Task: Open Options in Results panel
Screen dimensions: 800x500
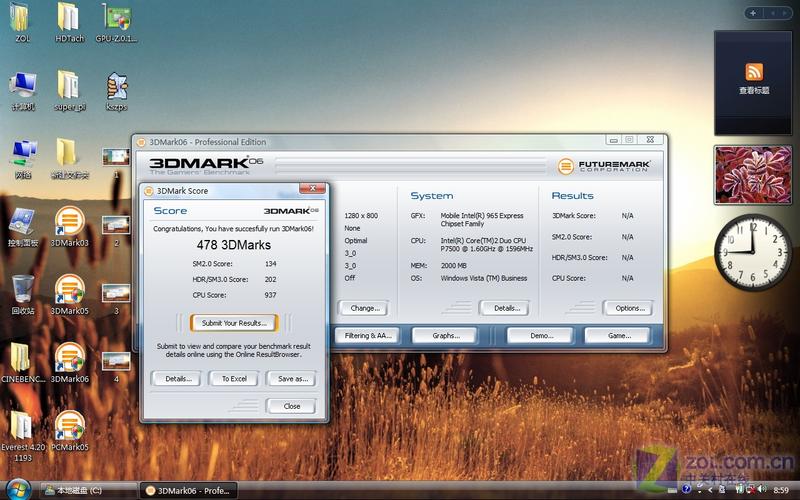Action: pos(630,308)
